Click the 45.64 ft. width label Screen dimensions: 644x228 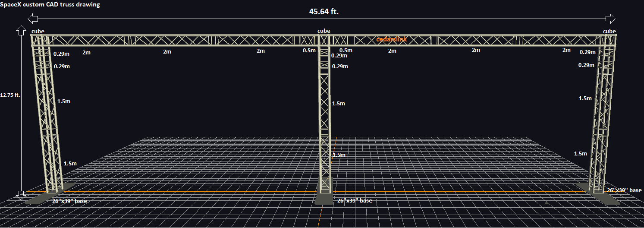click(x=324, y=12)
